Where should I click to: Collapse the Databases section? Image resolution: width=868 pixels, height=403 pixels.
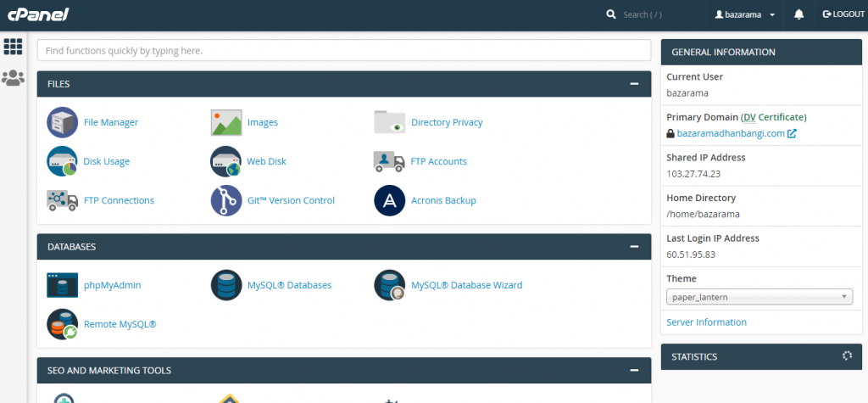tap(634, 247)
